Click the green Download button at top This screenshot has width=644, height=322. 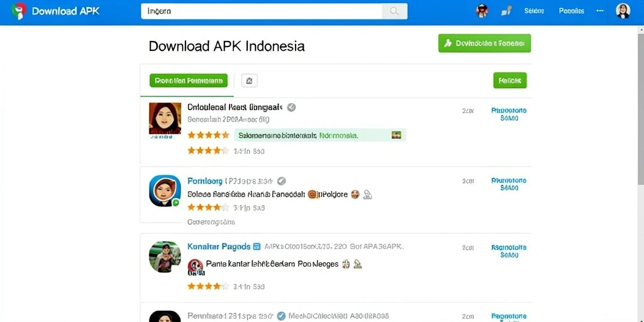[x=485, y=43]
